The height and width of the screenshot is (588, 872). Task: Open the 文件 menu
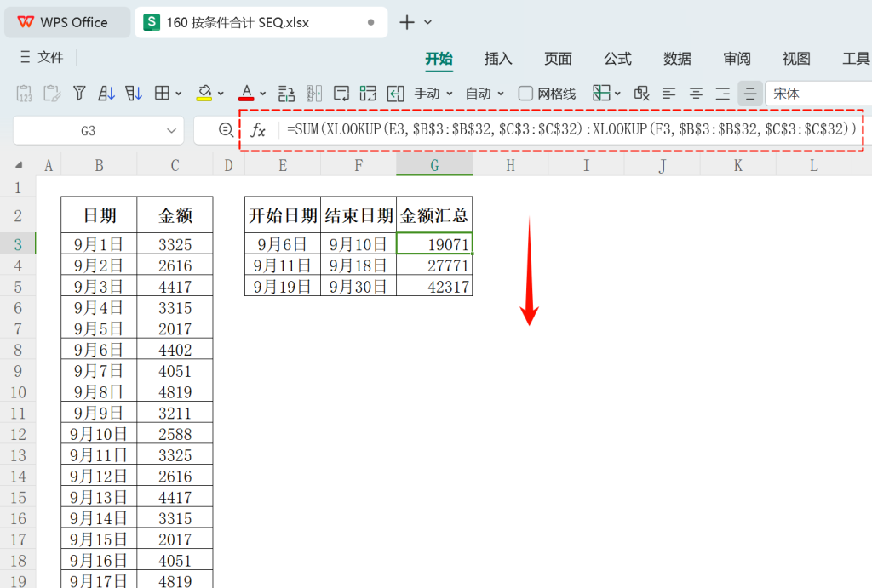[42, 57]
